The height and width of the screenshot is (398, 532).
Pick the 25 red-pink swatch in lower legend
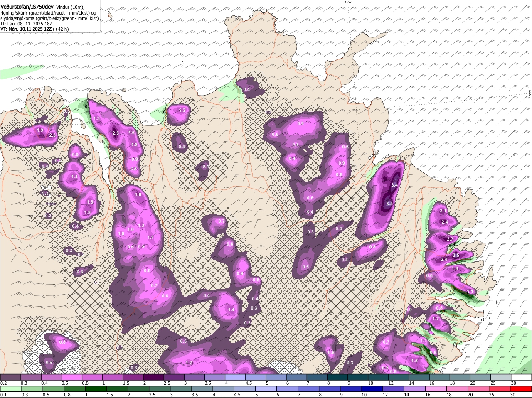500,389
